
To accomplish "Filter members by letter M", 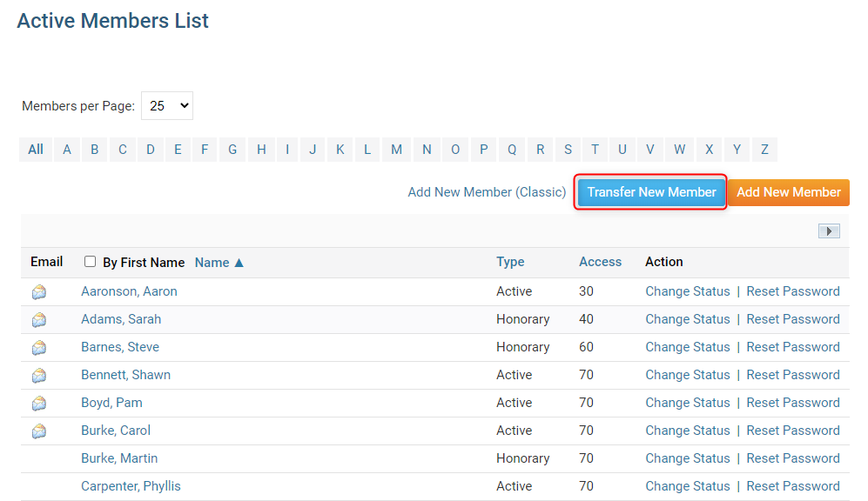I will point(396,150).
